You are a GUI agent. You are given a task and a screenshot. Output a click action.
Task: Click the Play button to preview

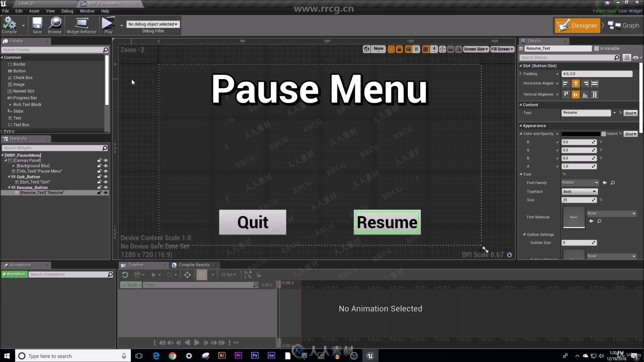coord(108,25)
